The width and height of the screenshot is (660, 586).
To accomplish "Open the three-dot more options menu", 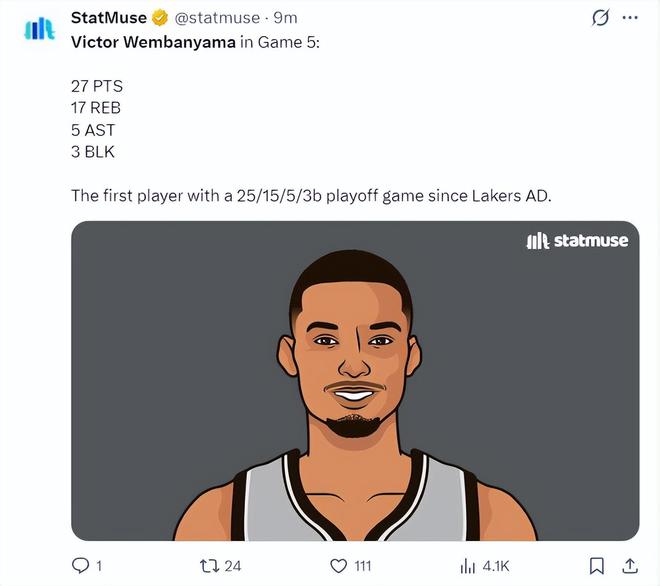I will click(630, 18).
